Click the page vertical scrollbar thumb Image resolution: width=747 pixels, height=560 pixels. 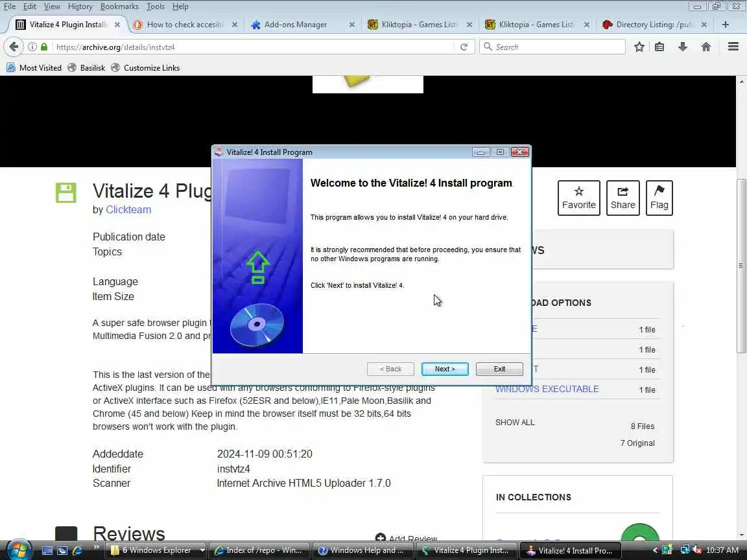741,266
